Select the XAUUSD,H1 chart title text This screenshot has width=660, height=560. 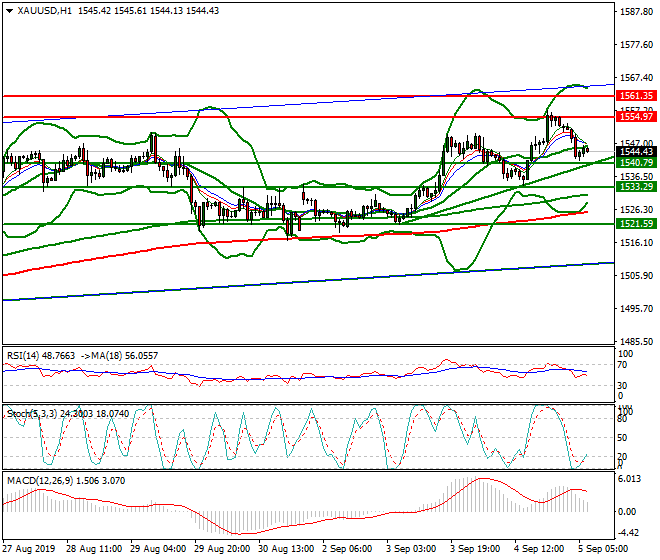[45, 11]
